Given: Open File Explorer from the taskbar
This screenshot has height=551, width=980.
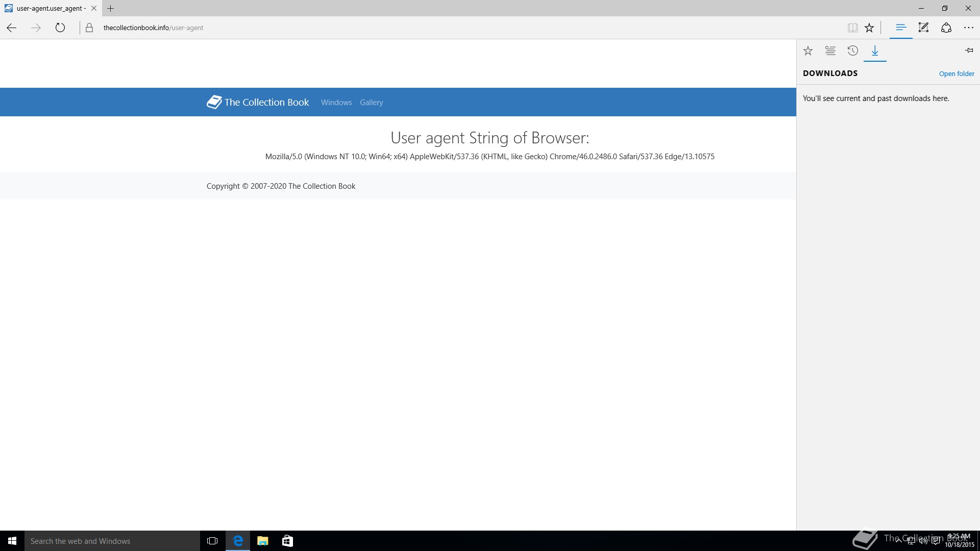Looking at the screenshot, I should coord(263,541).
